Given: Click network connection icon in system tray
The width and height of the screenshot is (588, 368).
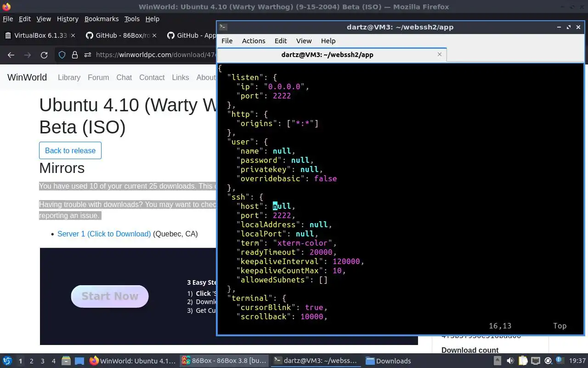Looking at the screenshot, I should [536, 361].
